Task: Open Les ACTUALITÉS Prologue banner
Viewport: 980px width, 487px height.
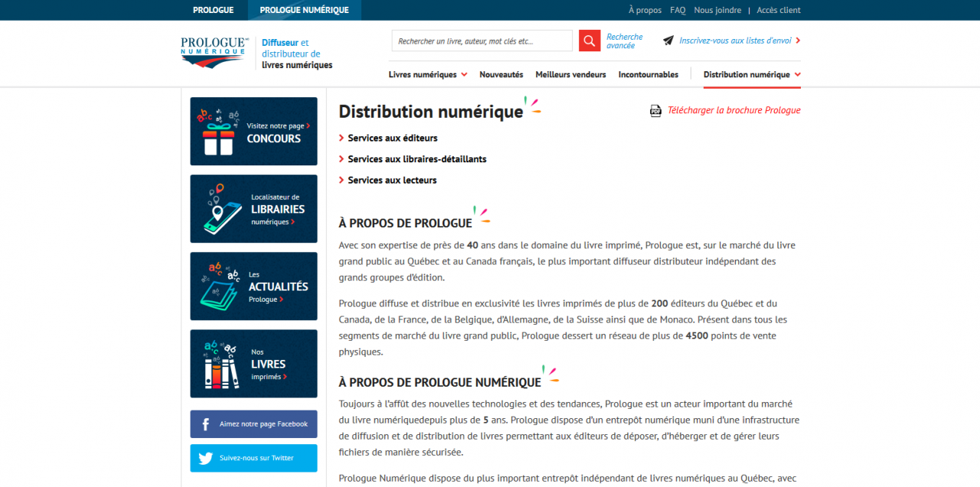Action: [x=253, y=286]
